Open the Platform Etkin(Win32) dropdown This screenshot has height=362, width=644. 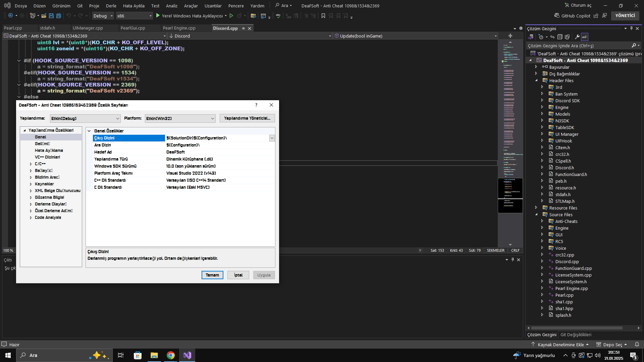click(180, 118)
